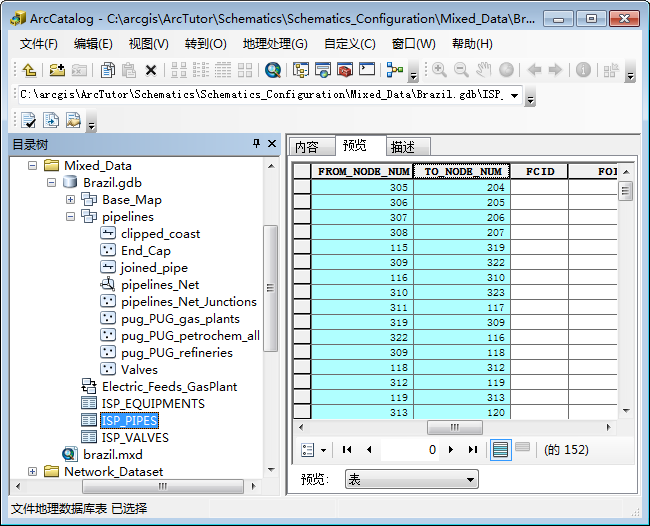Click the catalog tree vertical scrollbar thumb
650x526 pixels.
coord(270,288)
